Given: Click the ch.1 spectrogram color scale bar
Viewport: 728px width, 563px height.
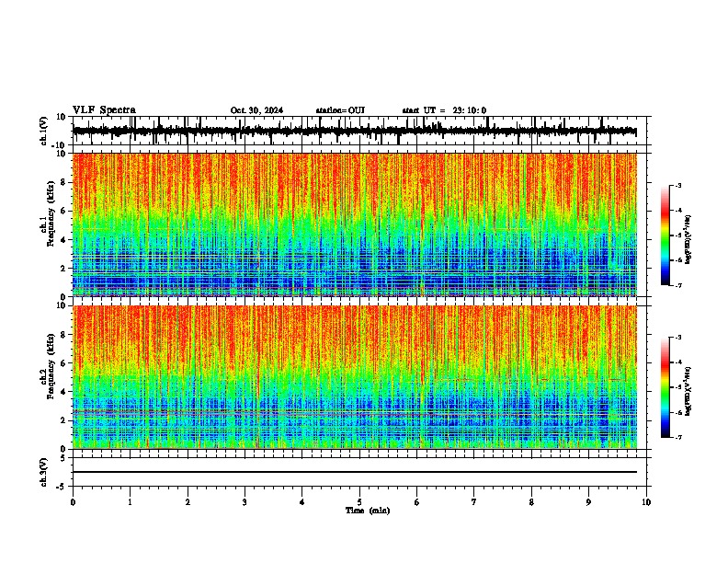Looking at the screenshot, I should click(665, 236).
